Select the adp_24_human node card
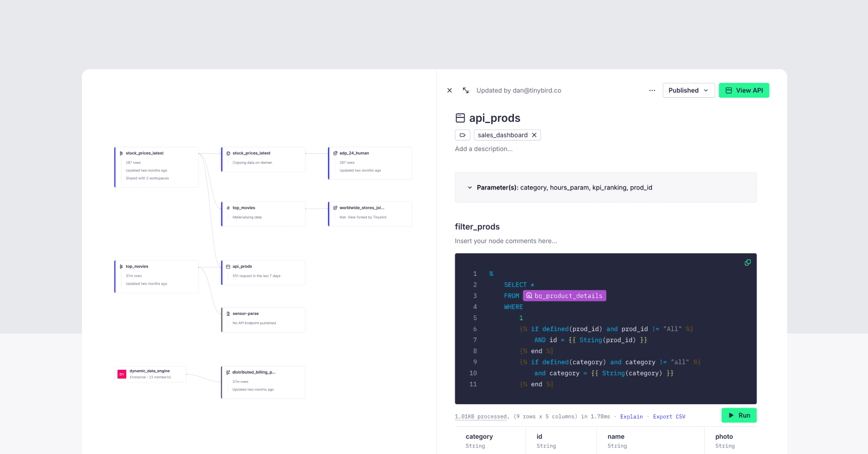 tap(370, 163)
